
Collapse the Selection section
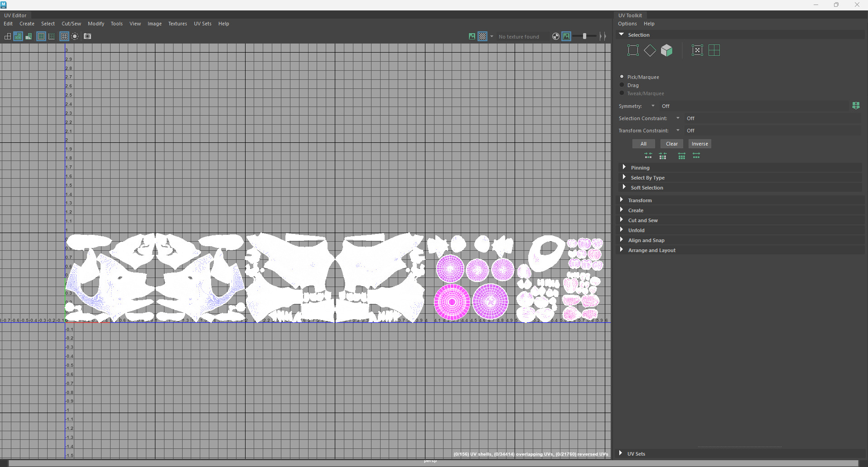740,35
